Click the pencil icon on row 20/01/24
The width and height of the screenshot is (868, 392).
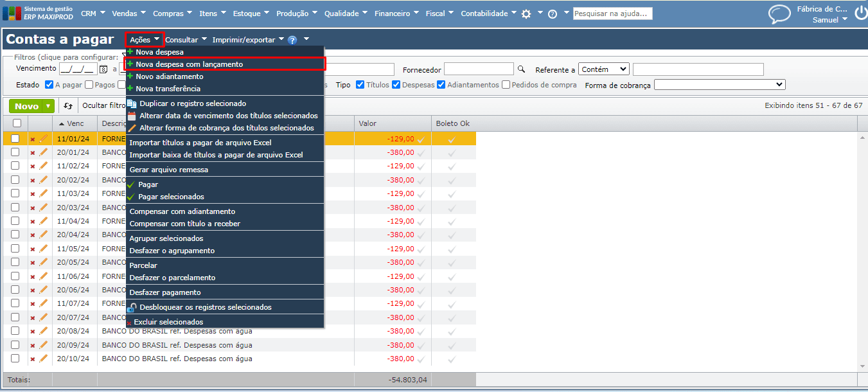pos(44,152)
